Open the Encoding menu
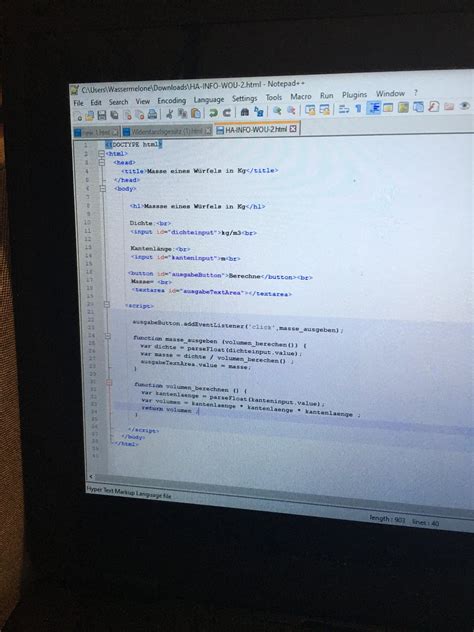Viewport: 474px width, 632px height. click(172, 100)
